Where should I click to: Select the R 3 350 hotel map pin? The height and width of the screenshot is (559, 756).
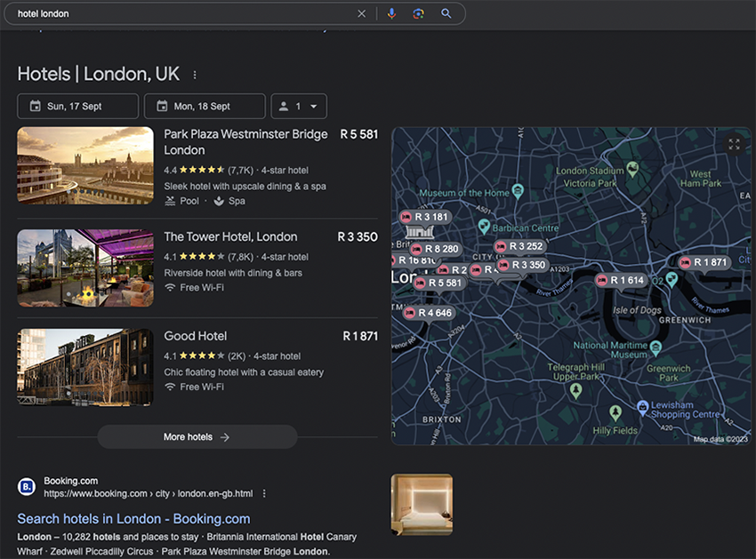pyautogui.click(x=523, y=265)
